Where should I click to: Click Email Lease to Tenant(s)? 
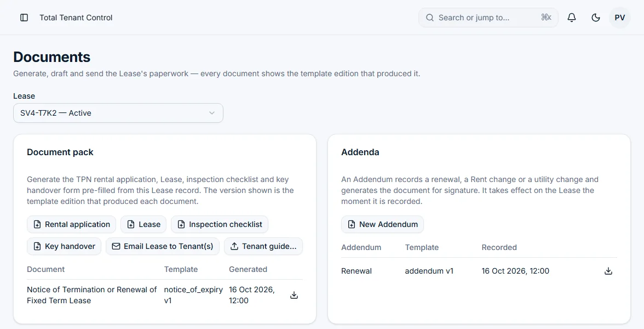tap(163, 246)
